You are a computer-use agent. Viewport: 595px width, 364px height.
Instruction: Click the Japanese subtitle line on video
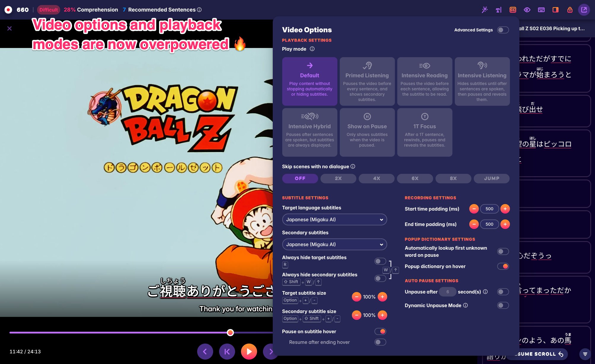[210, 289]
